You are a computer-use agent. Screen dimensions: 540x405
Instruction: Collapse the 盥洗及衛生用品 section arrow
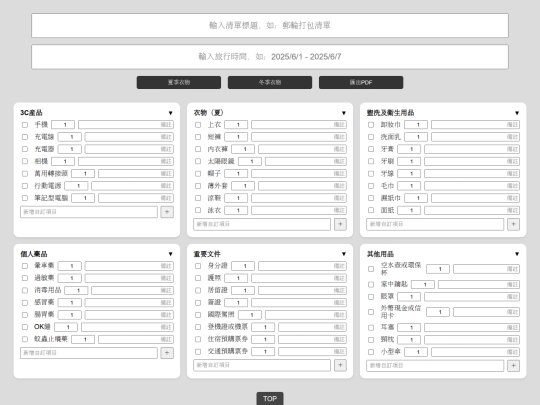[x=517, y=113]
